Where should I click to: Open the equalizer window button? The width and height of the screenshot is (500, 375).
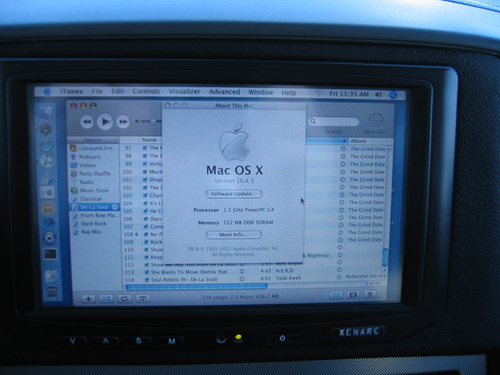click(336, 295)
